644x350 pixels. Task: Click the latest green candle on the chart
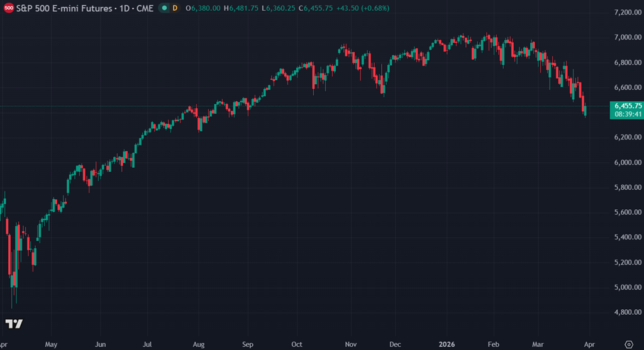(x=586, y=111)
